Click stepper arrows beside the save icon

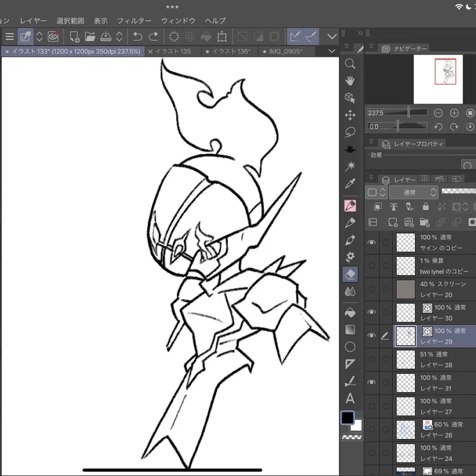(119, 36)
